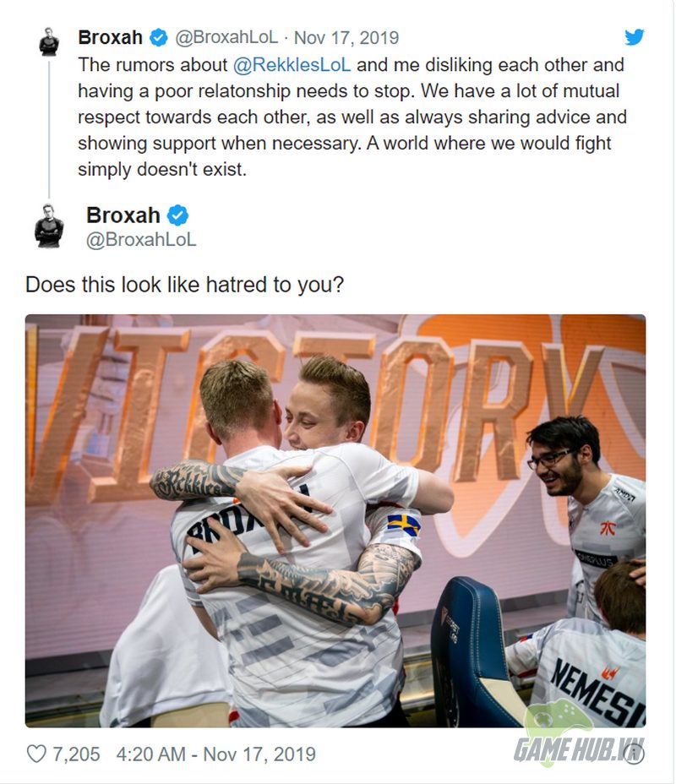Open the 4:20 AM - Nov 17, 2019 timestamp

216,754
